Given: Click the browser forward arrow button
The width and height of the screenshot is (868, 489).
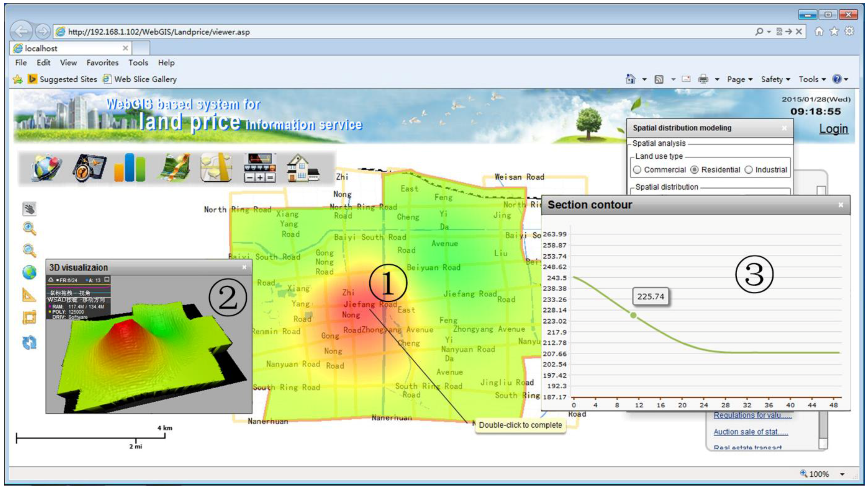Looking at the screenshot, I should click(x=43, y=32).
